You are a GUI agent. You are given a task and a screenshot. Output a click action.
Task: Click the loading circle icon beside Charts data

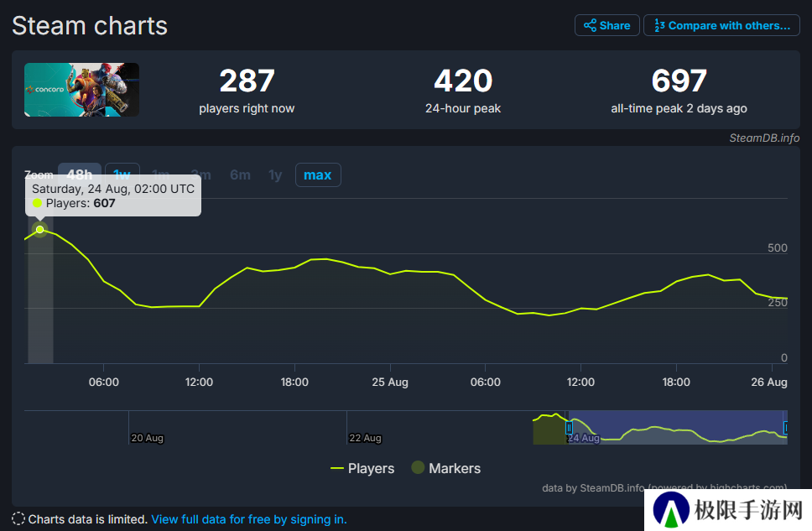click(18, 518)
